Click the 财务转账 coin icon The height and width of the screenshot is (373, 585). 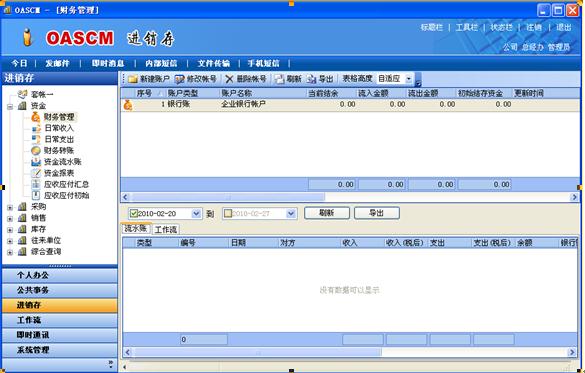click(x=36, y=151)
